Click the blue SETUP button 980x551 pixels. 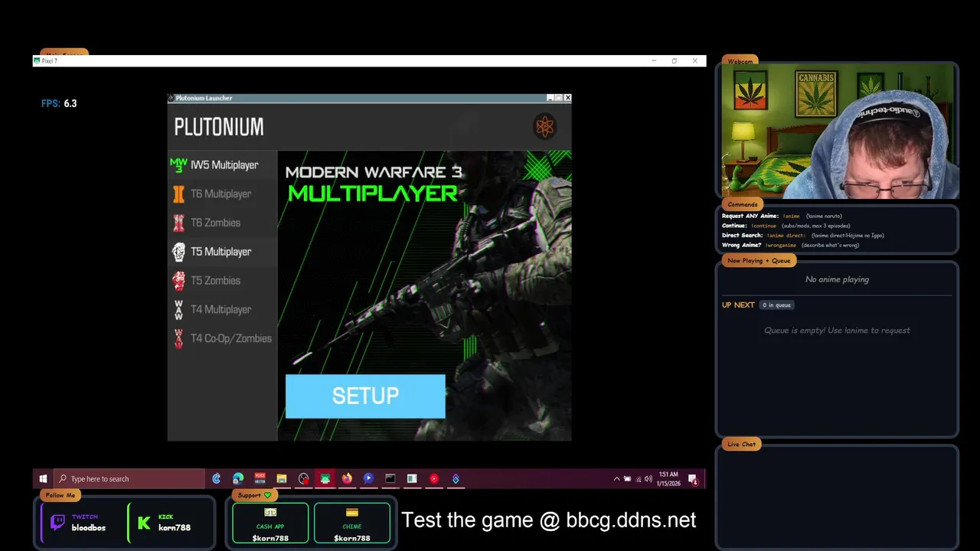(365, 396)
